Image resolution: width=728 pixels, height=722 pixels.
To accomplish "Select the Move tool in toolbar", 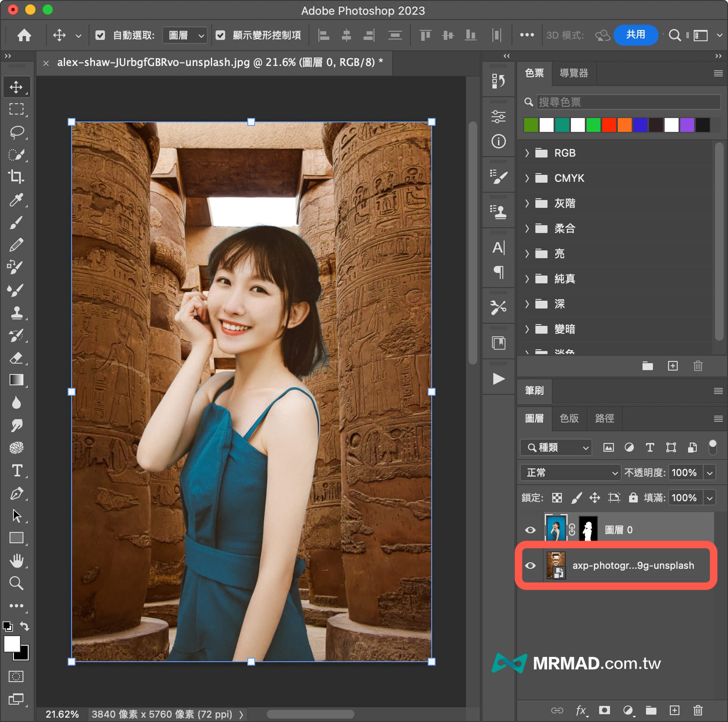I will click(16, 87).
